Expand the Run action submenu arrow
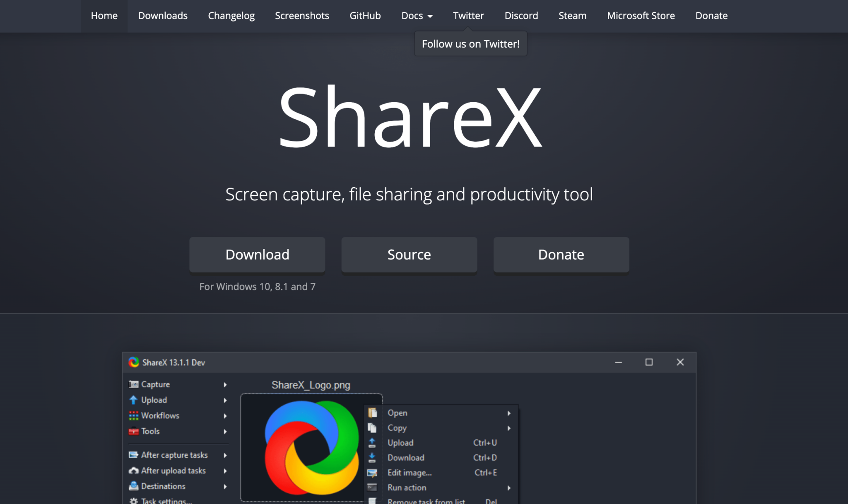The image size is (848, 504). click(x=509, y=488)
